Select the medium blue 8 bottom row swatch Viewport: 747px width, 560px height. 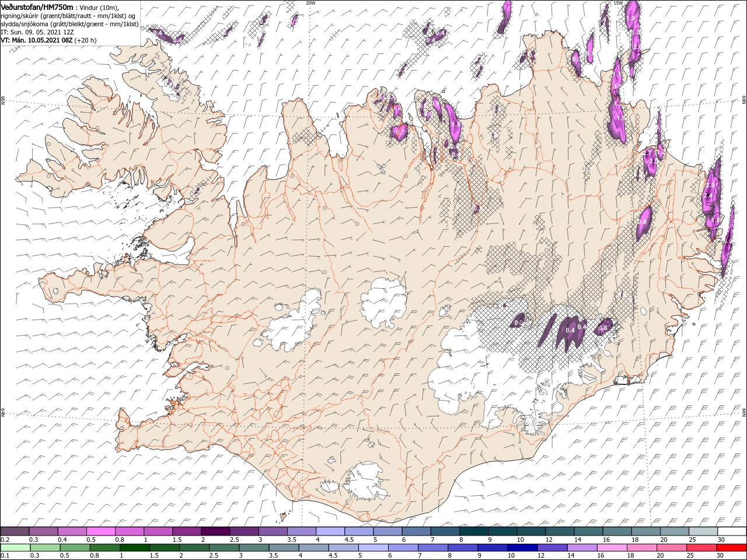point(462,548)
